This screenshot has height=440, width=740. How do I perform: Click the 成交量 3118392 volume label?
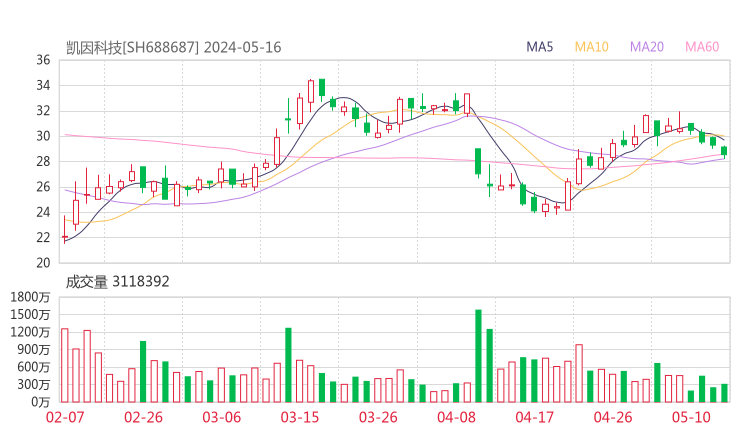[117, 282]
